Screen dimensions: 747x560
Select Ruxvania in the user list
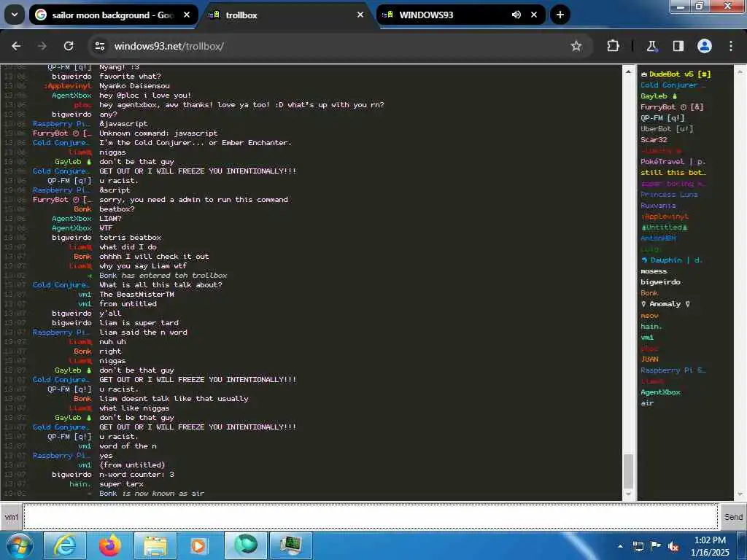[658, 206]
